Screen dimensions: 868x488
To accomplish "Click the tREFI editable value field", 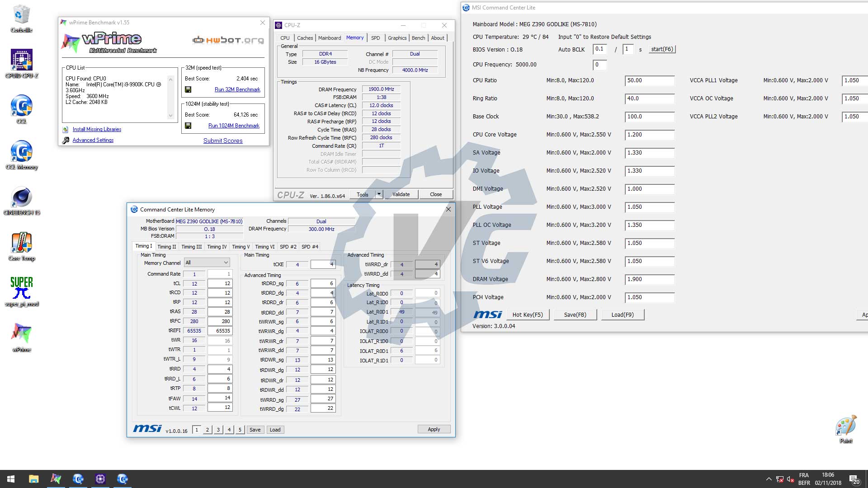I will click(x=220, y=331).
